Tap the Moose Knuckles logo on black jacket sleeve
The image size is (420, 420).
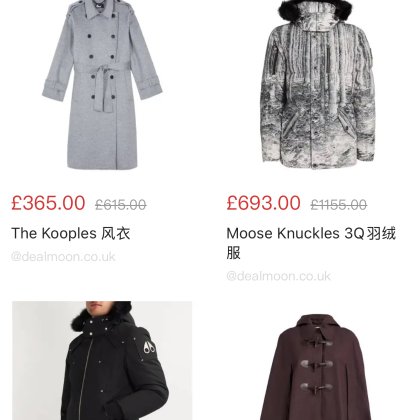pyautogui.click(x=149, y=347)
